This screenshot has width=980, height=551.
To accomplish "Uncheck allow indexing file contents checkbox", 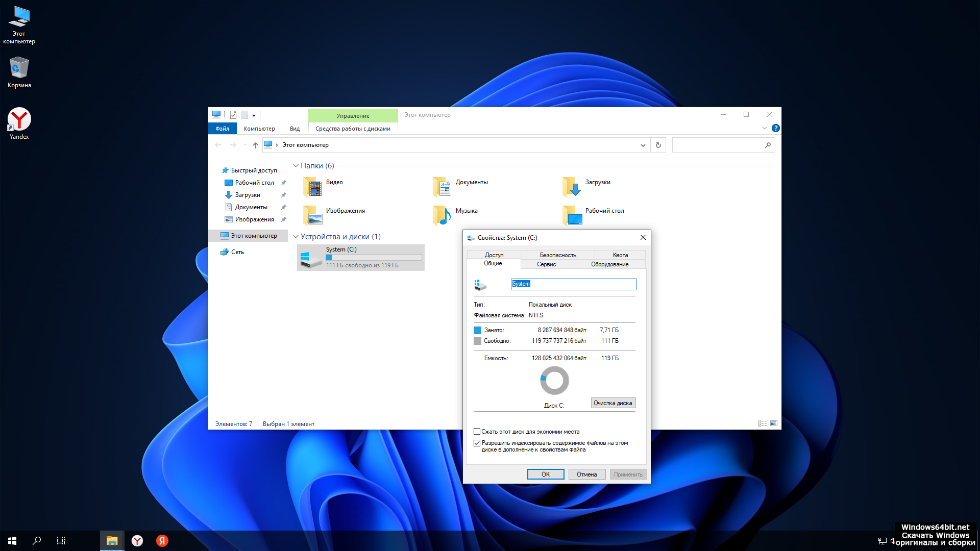I will pyautogui.click(x=477, y=443).
